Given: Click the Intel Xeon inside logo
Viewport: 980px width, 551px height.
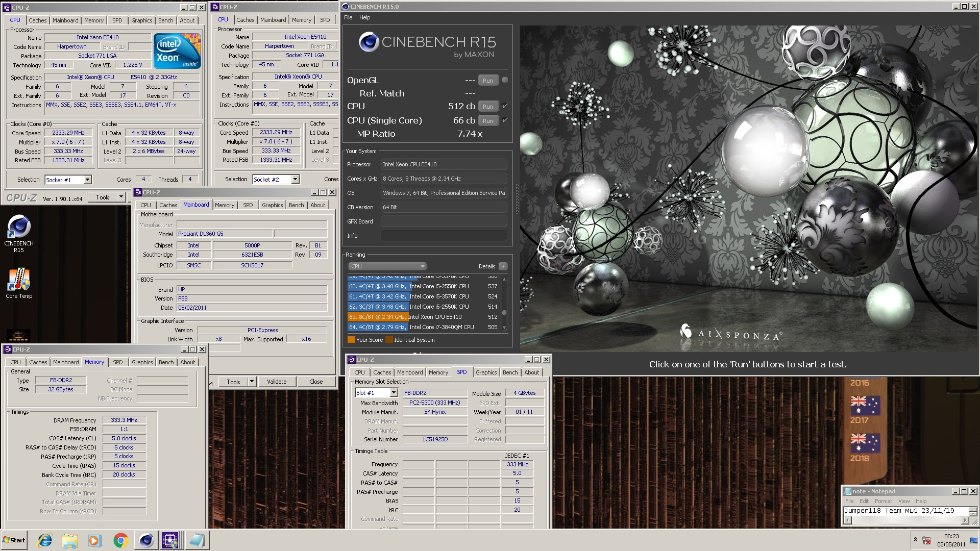Looking at the screenshot, I should [x=177, y=51].
